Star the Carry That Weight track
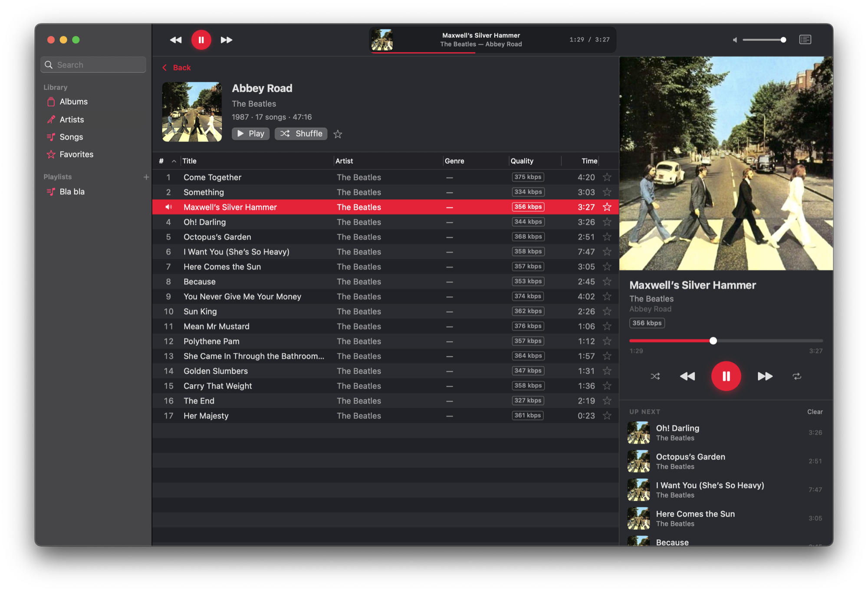Screen dimensions: 868x592 607,386
